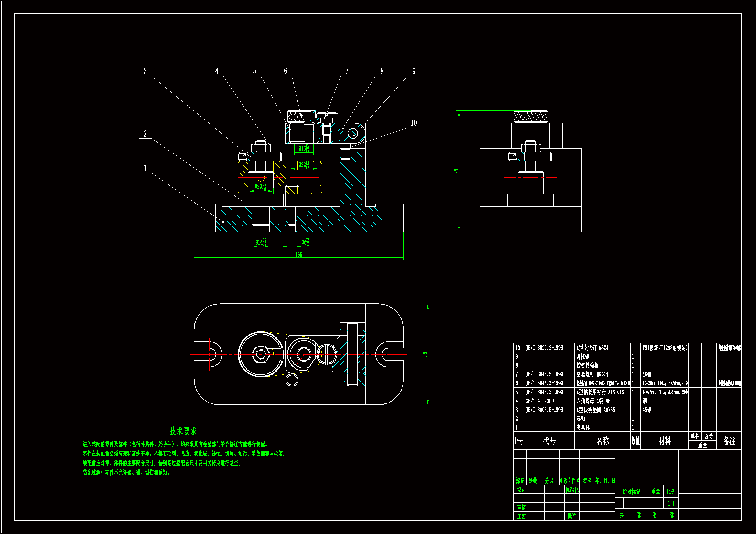This screenshot has width=756, height=534.
Task: Click the knurled drill bushing head in side view
Action: pyautogui.click(x=530, y=116)
